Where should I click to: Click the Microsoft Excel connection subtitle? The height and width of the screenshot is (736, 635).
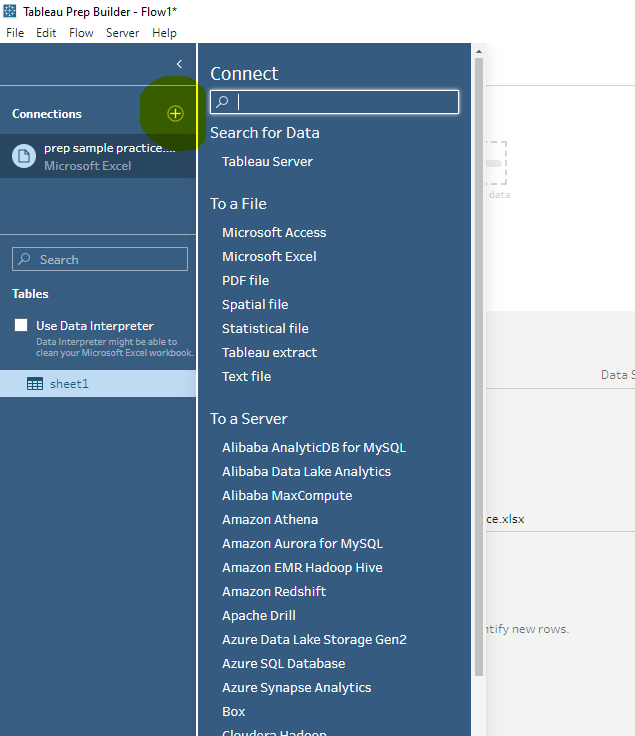(87, 166)
